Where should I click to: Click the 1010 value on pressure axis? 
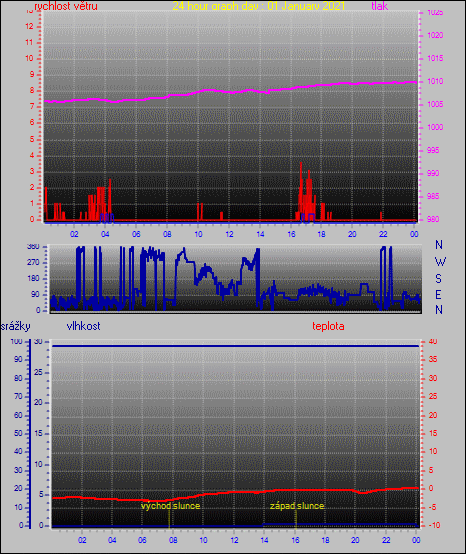pos(435,81)
